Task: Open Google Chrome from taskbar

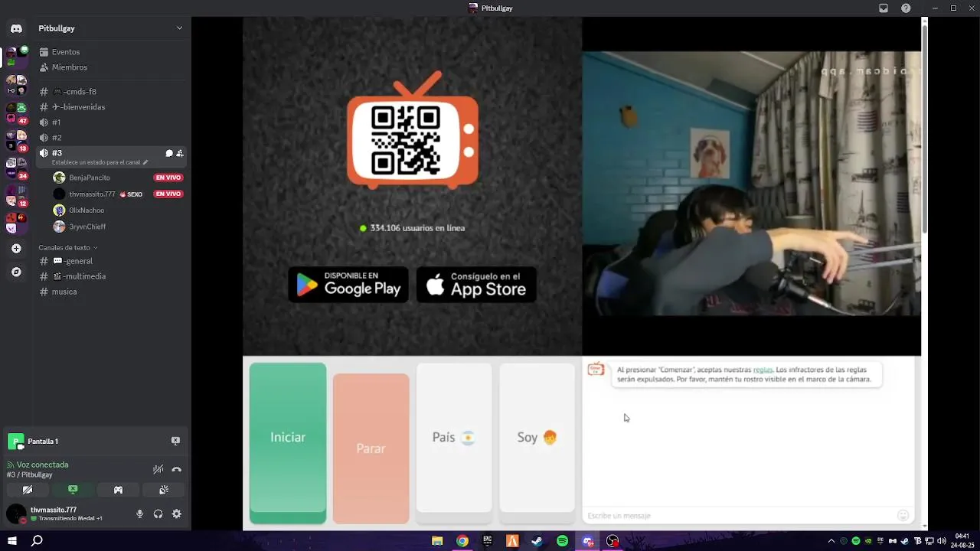Action: (x=462, y=541)
